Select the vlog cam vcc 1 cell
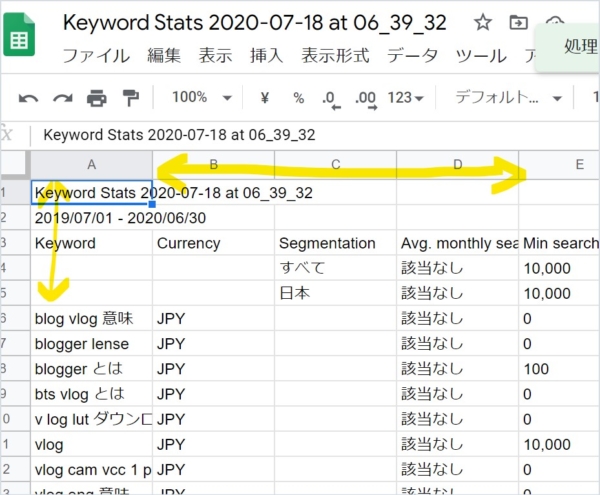 [91, 469]
